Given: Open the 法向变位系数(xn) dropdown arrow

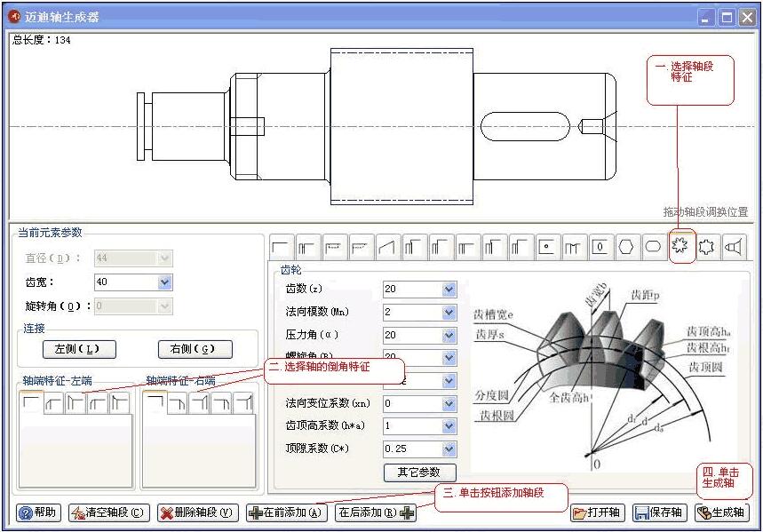Looking at the screenshot, I should 449,403.
